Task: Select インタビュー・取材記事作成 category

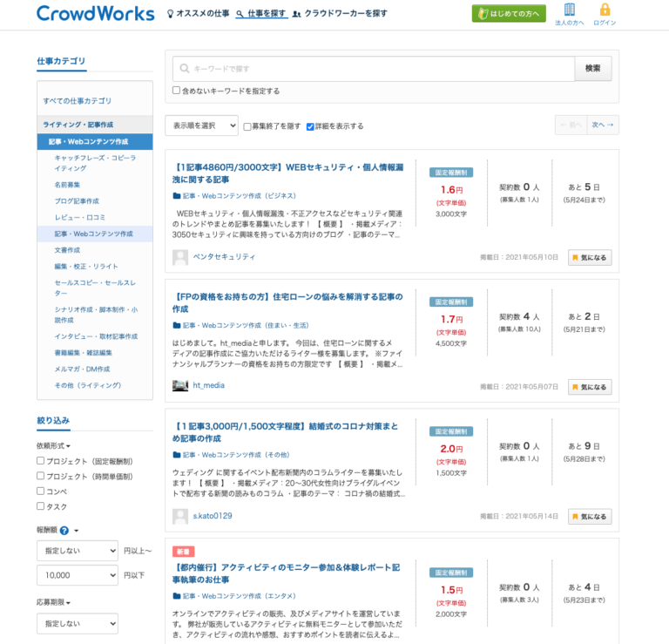Action: point(96,336)
